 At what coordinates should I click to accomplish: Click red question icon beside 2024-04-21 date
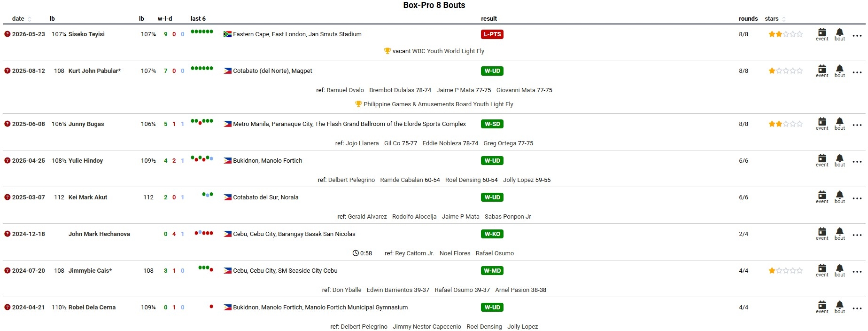pyautogui.click(x=7, y=307)
